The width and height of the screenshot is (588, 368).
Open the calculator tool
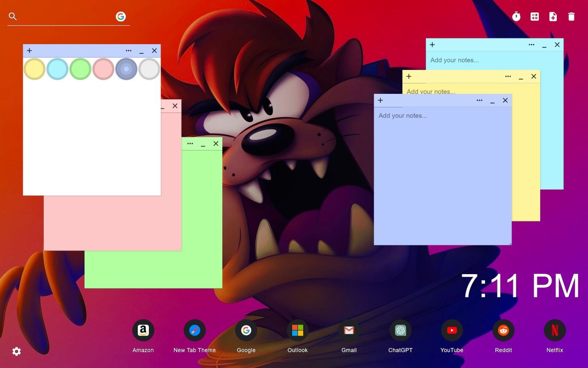[535, 17]
